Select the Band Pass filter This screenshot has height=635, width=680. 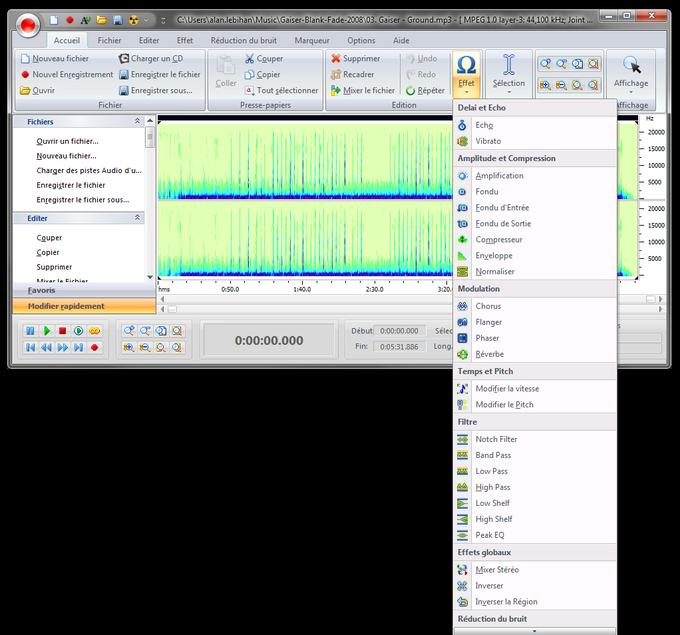(x=535, y=455)
